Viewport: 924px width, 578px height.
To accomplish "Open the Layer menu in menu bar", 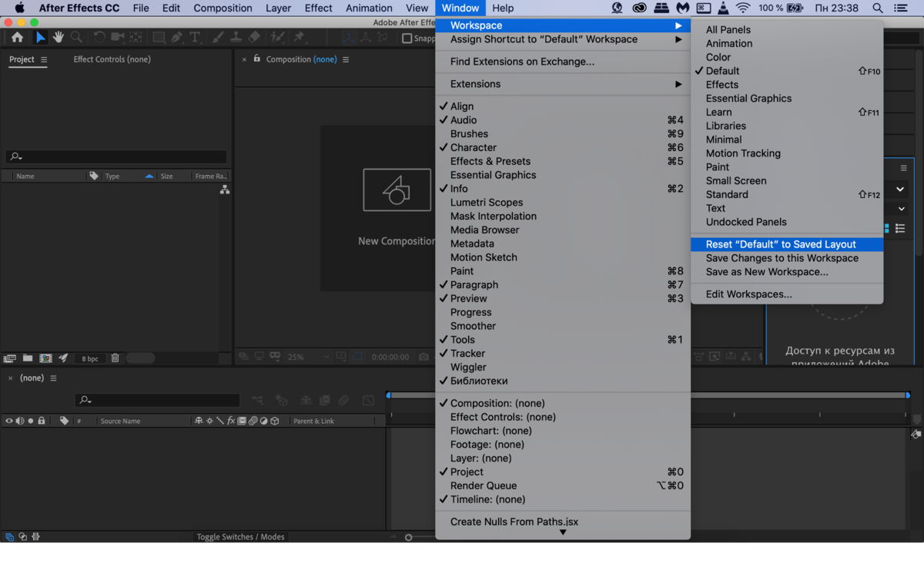I will 278,8.
